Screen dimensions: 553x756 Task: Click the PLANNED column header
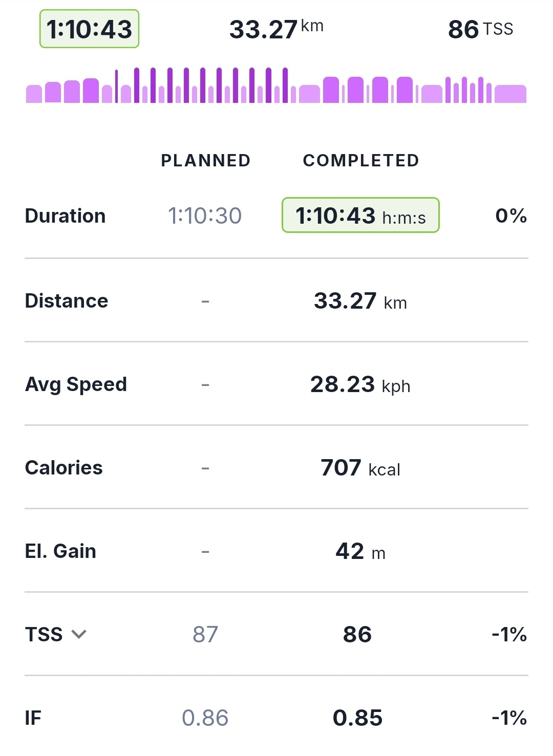205,161
